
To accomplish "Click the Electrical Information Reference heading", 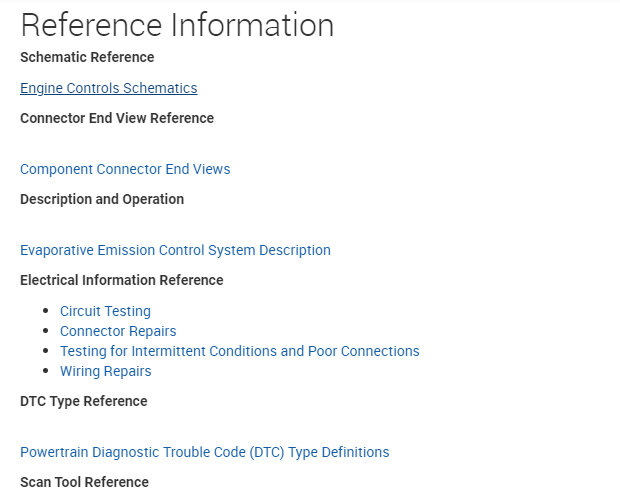I will pyautogui.click(x=122, y=280).
